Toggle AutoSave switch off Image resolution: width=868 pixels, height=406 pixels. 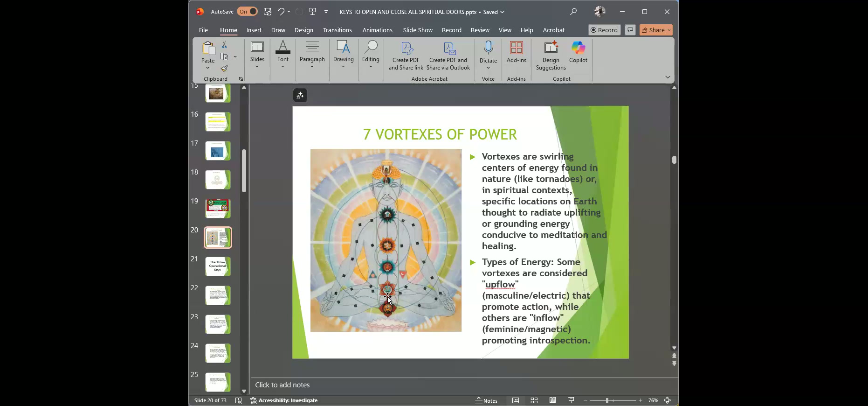pos(247,12)
